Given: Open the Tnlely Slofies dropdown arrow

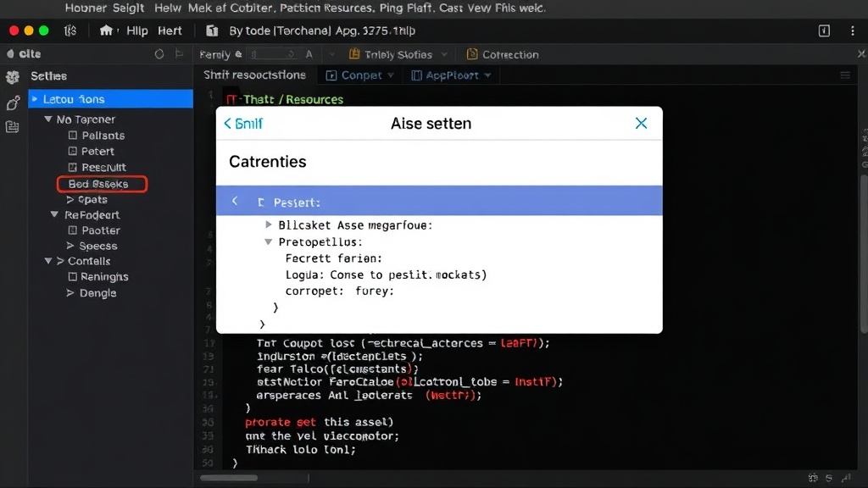Looking at the screenshot, I should 444,54.
